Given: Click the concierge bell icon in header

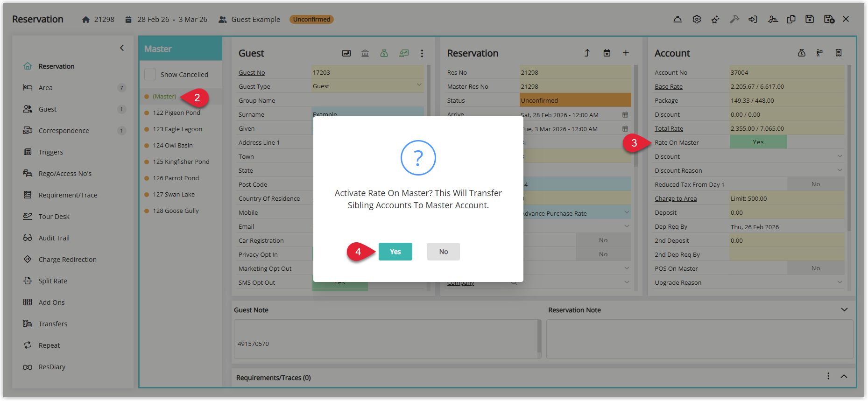Looking at the screenshot, I should [x=677, y=19].
